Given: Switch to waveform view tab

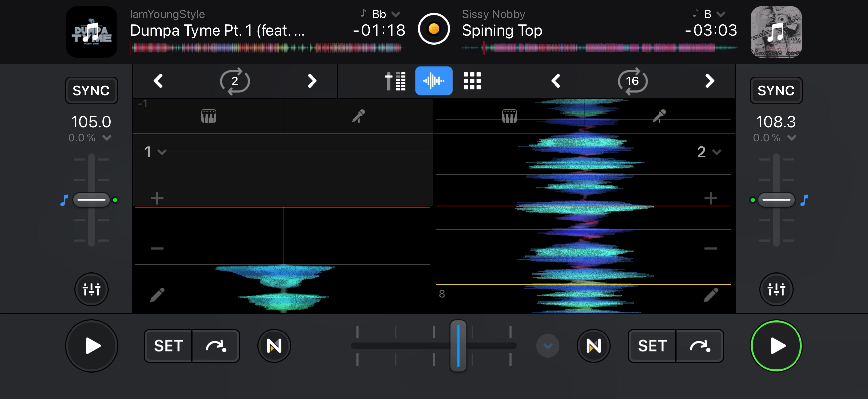Looking at the screenshot, I should tap(434, 81).
